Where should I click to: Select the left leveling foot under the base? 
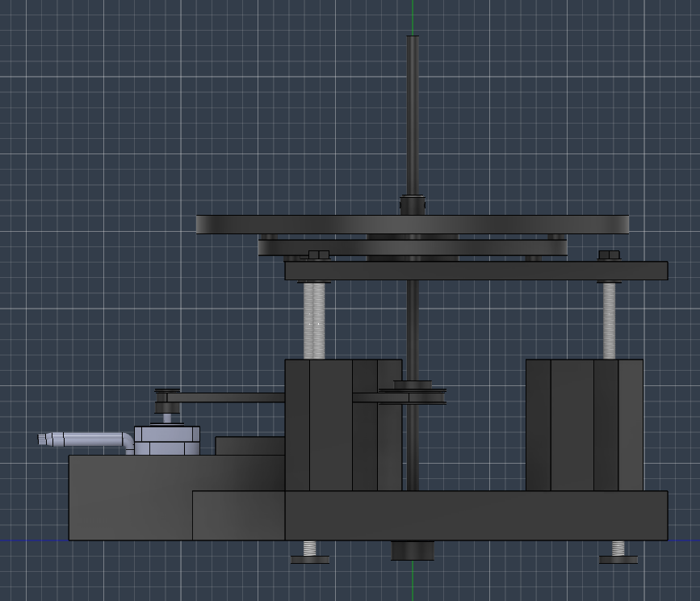point(310,560)
